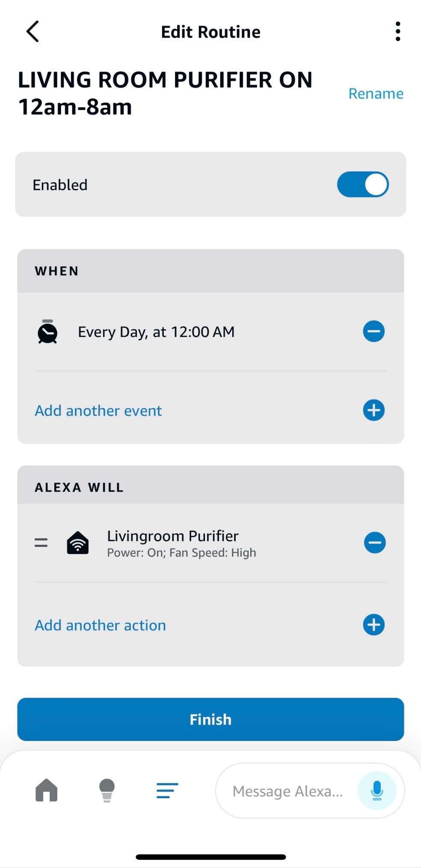
Task: Tap the smart home wifi device icon
Action: point(78,543)
